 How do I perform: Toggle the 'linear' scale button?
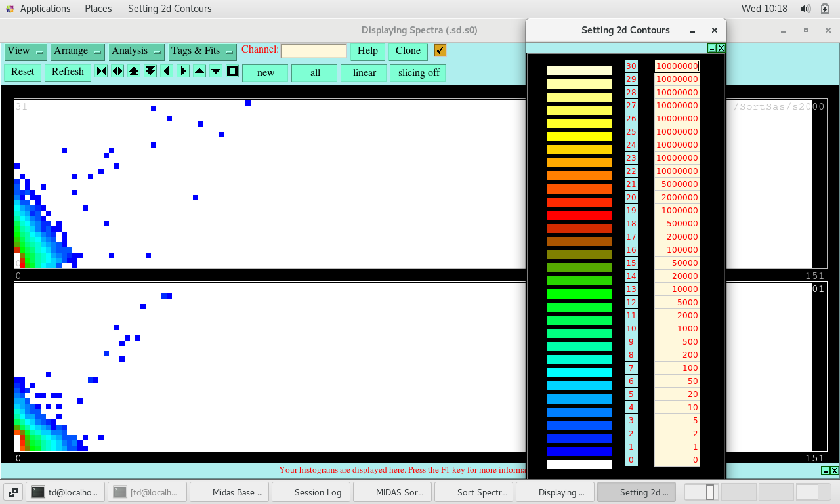click(x=364, y=73)
